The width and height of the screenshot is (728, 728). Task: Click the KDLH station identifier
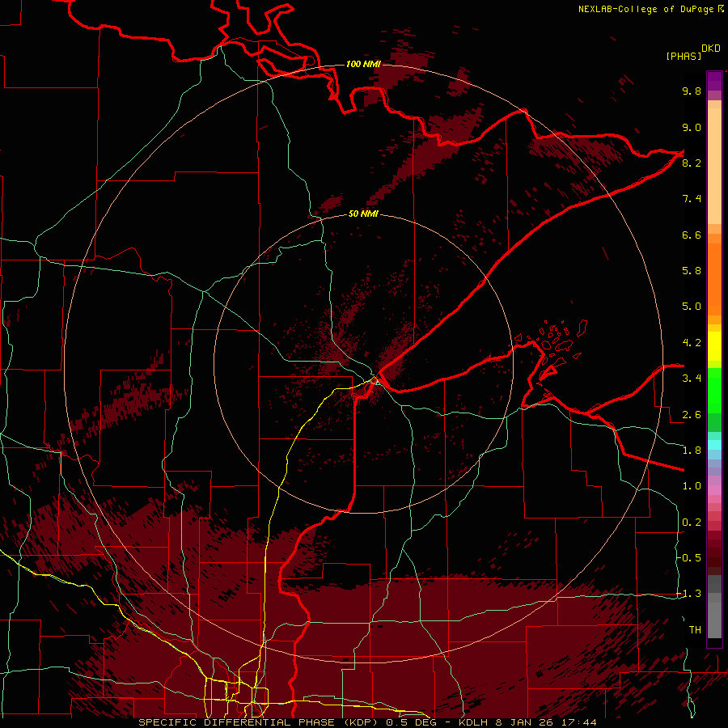473,722
